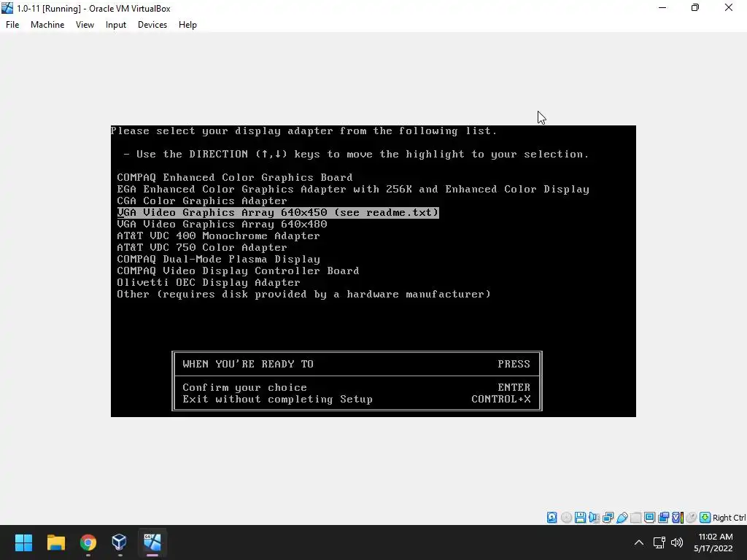The height and width of the screenshot is (560, 747).
Task: Select AT&T VDC 750 Color Adapter
Action: [x=202, y=248]
